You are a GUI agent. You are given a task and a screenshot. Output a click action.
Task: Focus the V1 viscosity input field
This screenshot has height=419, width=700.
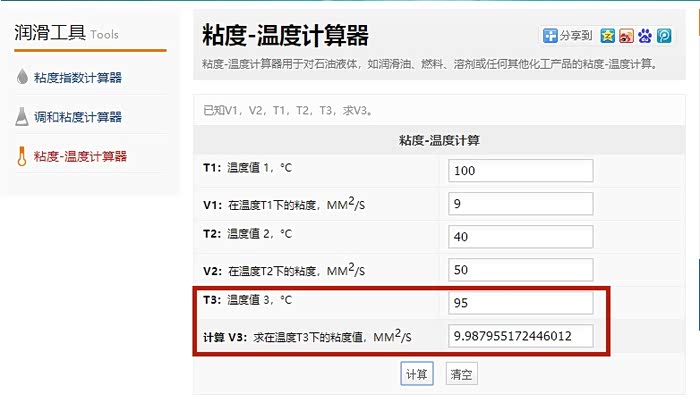pos(521,203)
